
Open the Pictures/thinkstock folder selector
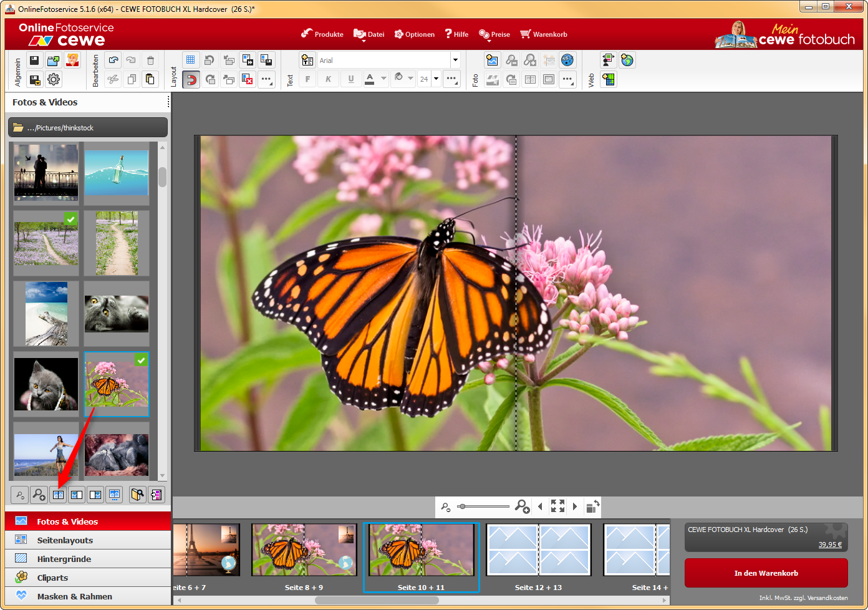88,128
